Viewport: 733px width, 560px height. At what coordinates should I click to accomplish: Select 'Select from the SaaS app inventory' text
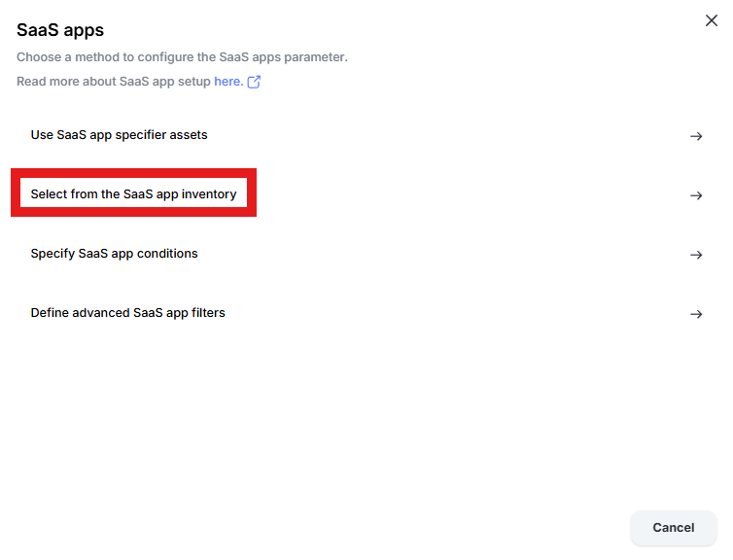(134, 194)
